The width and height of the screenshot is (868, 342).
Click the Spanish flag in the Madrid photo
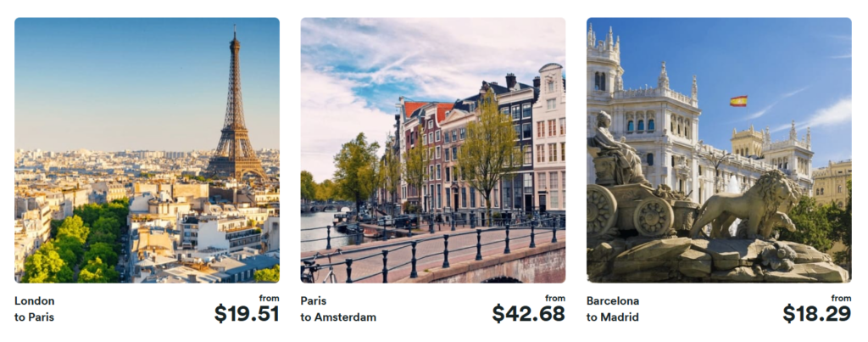(x=738, y=101)
